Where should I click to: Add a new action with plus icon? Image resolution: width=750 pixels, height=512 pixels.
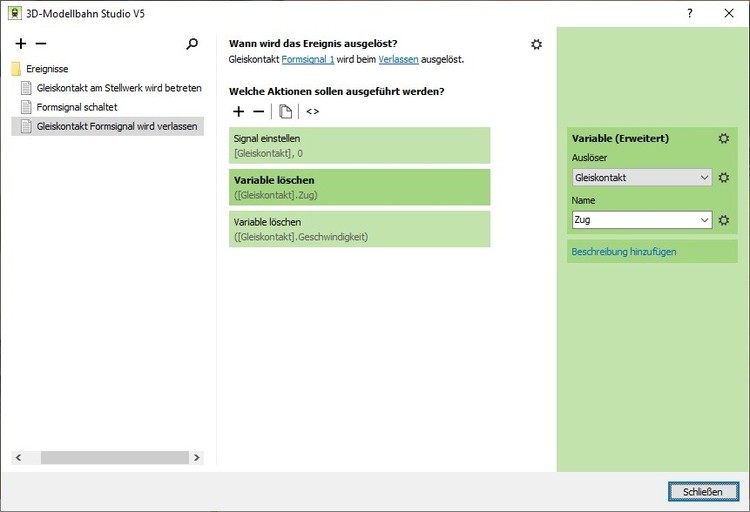click(238, 111)
